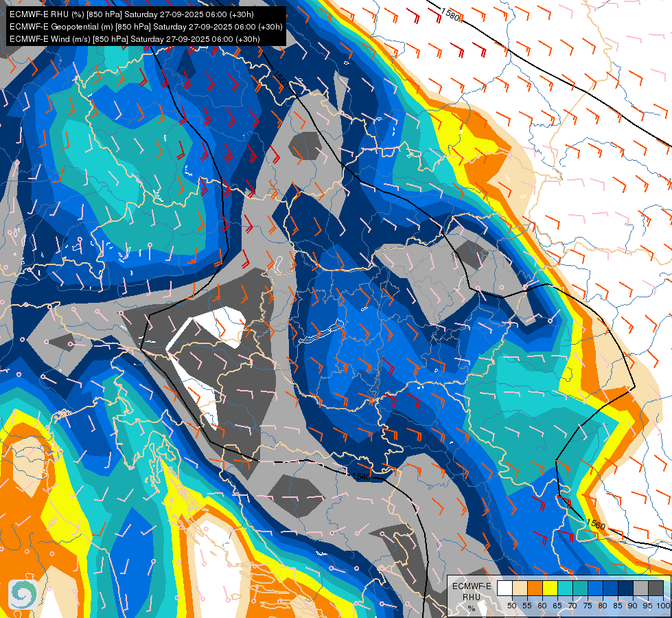Click the legend tick value 65
The height and width of the screenshot is (618, 672).
[557, 606]
